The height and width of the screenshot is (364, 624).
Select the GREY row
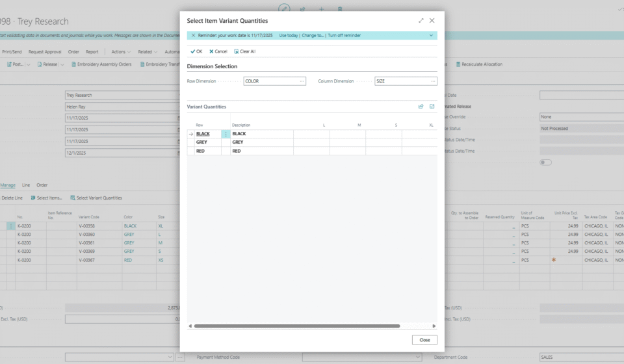pos(201,142)
